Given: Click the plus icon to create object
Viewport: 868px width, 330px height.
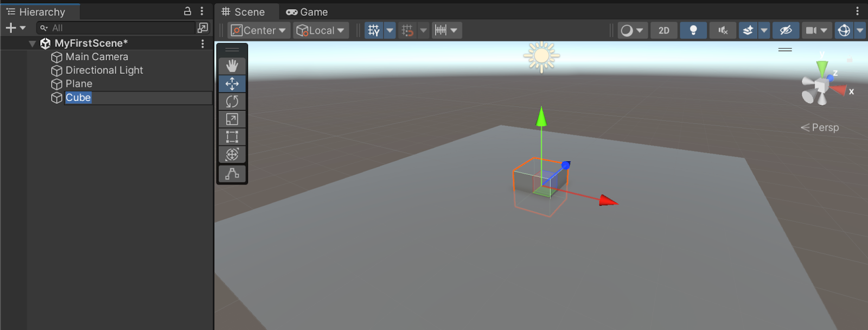Looking at the screenshot, I should click(x=10, y=28).
